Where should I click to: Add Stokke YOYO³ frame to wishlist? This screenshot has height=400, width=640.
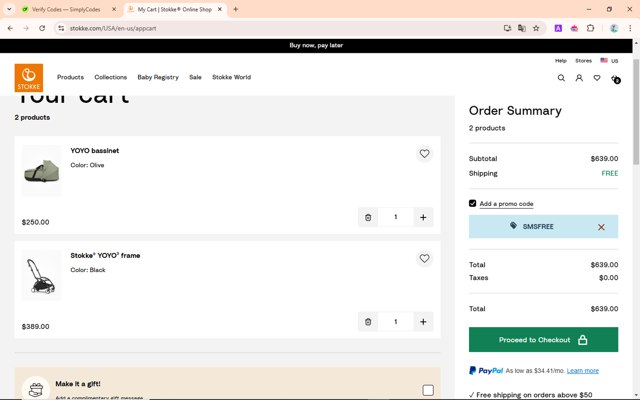(x=424, y=258)
